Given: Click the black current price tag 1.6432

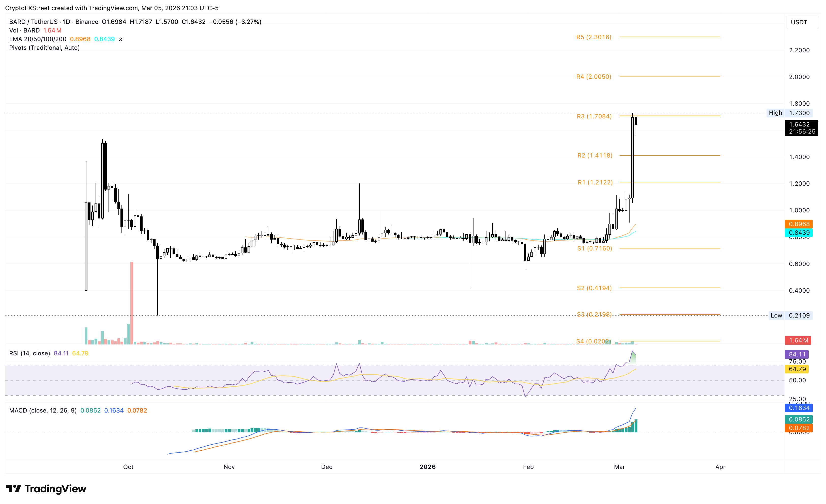Looking at the screenshot, I should (x=801, y=128).
